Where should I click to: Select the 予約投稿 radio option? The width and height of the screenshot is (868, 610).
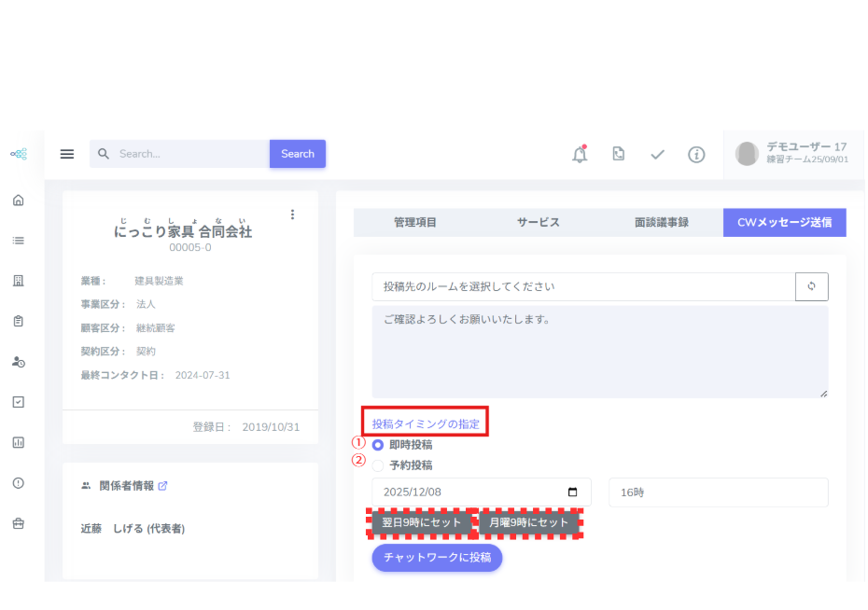point(378,465)
